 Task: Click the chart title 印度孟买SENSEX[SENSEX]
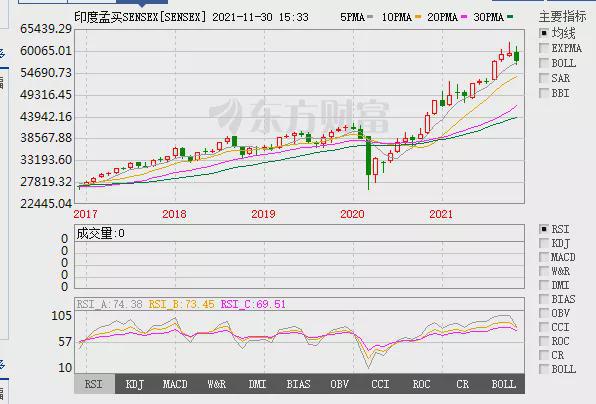coord(141,17)
